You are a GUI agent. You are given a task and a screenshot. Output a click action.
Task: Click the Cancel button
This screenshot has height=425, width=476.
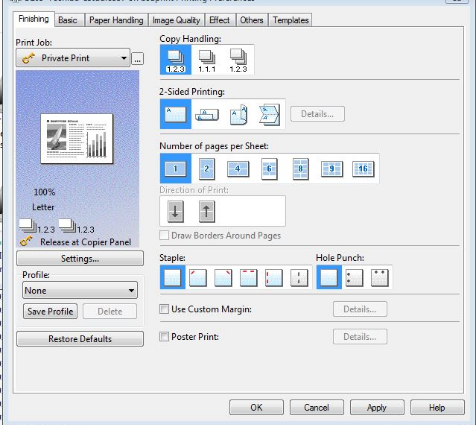coord(317,407)
